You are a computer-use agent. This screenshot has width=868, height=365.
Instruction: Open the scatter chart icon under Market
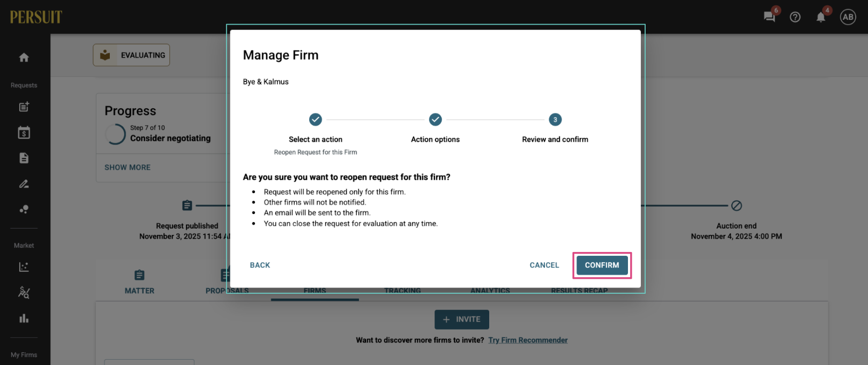[24, 267]
